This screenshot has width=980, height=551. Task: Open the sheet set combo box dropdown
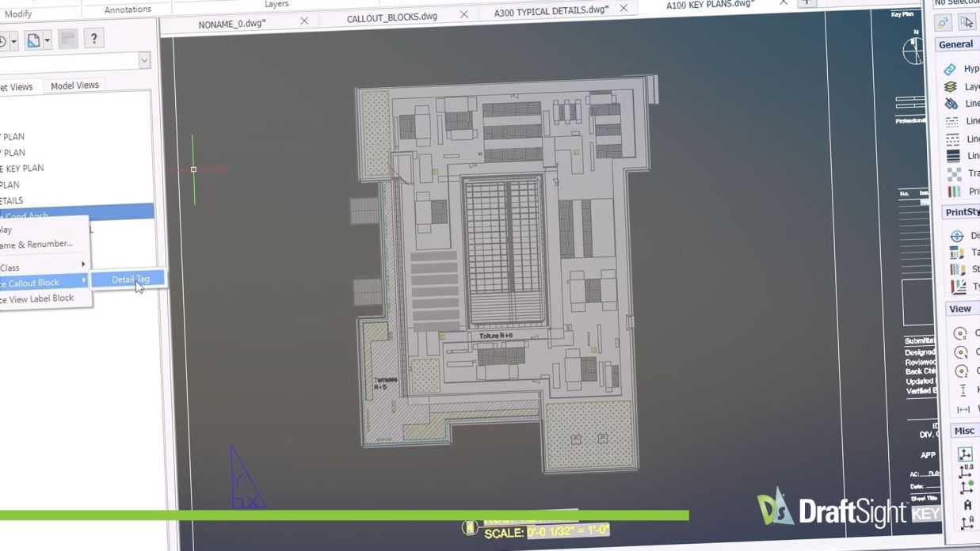coord(144,61)
